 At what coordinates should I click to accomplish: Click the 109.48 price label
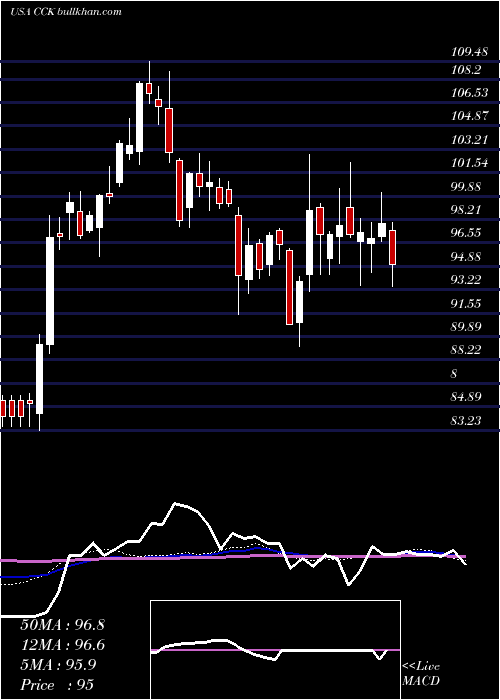(469, 52)
